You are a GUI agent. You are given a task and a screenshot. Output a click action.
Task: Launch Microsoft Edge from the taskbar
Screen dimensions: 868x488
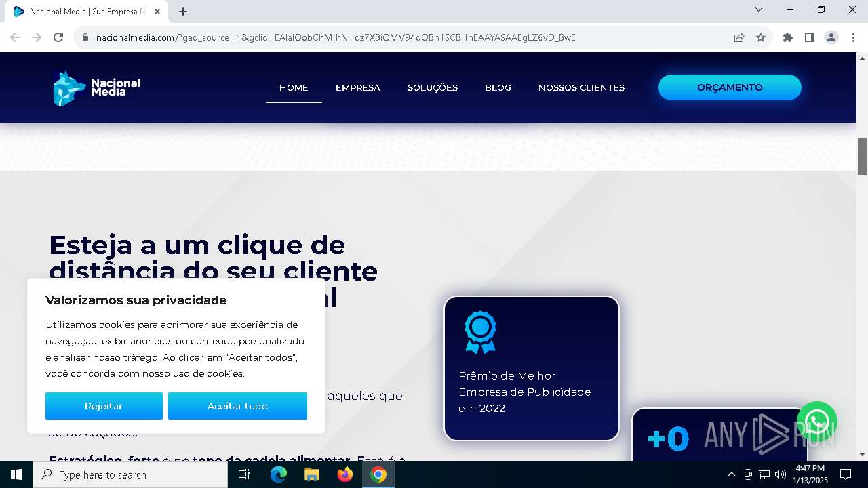point(279,474)
